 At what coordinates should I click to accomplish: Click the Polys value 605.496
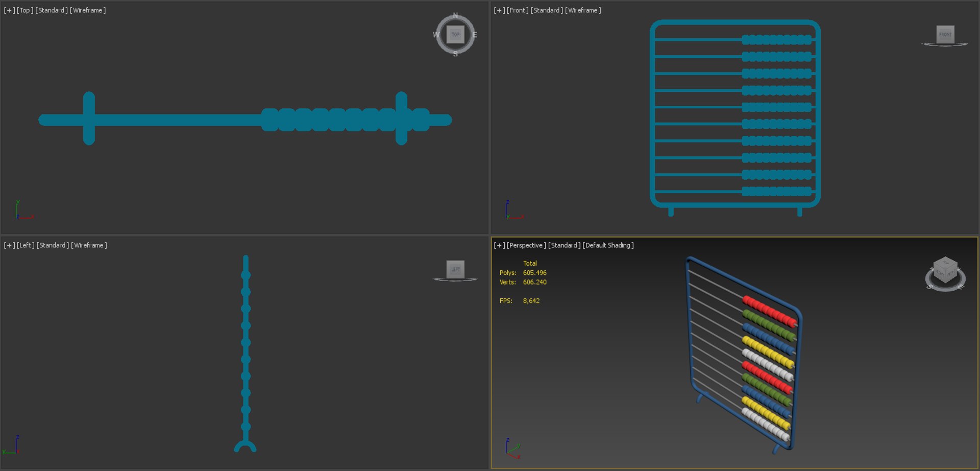click(534, 273)
